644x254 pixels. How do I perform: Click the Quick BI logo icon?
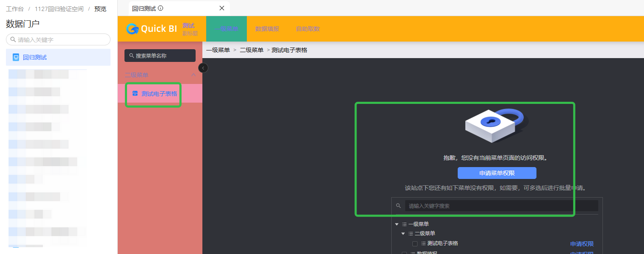coord(133,29)
